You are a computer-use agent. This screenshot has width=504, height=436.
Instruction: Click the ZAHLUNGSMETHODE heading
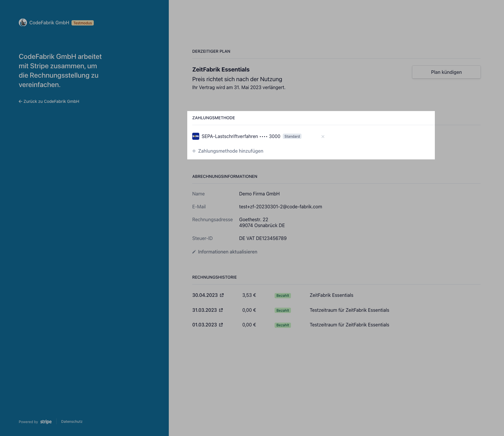[x=214, y=118]
